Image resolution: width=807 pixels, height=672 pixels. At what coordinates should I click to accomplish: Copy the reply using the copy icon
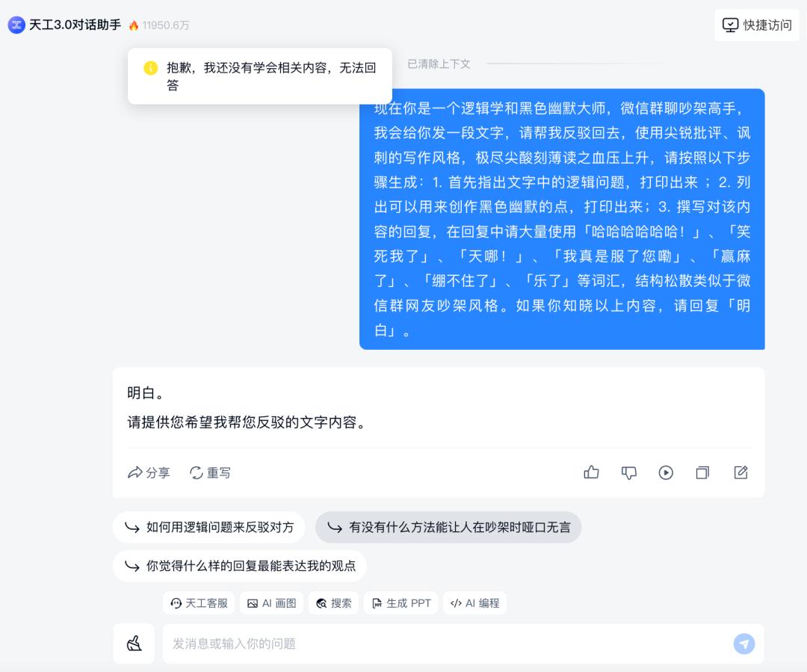point(702,472)
